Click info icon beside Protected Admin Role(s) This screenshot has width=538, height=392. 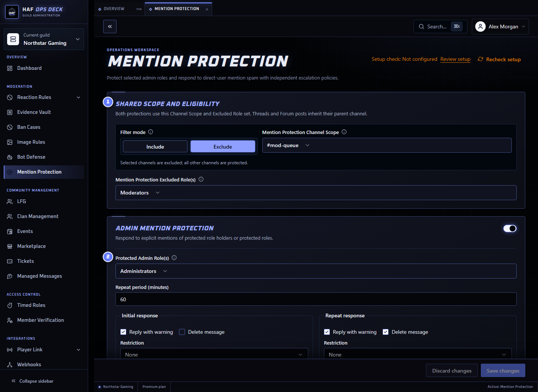pyautogui.click(x=174, y=258)
